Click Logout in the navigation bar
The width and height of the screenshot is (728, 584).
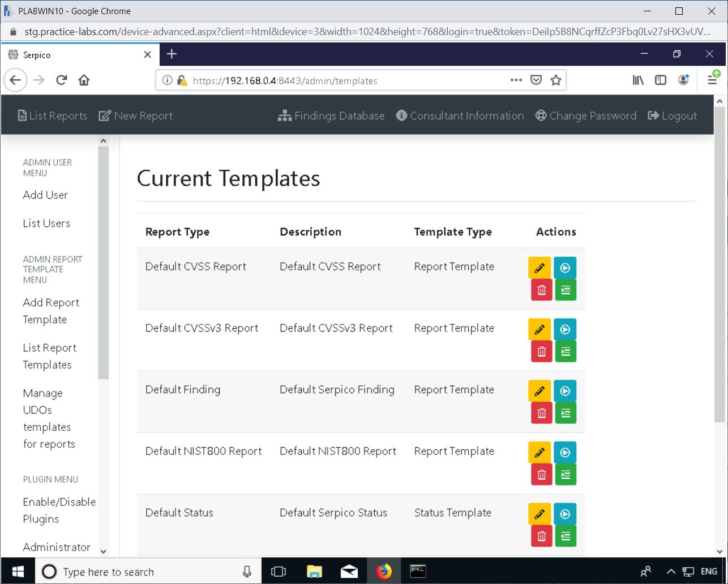coord(673,116)
